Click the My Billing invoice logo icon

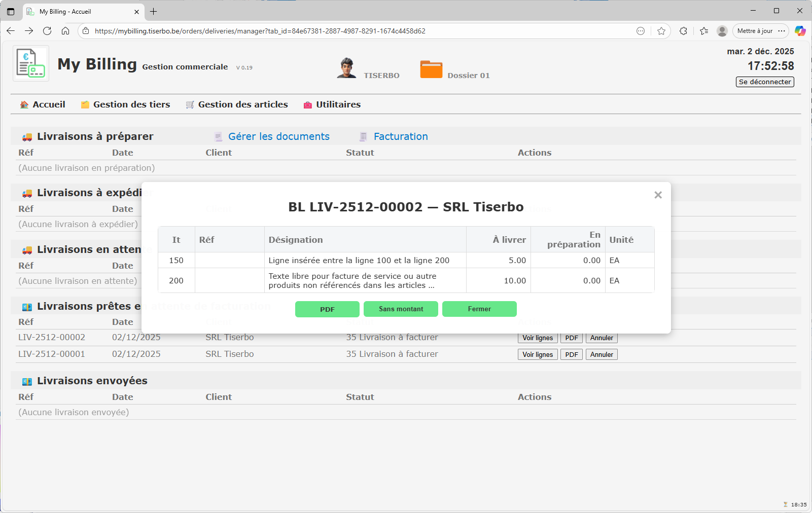pyautogui.click(x=30, y=63)
